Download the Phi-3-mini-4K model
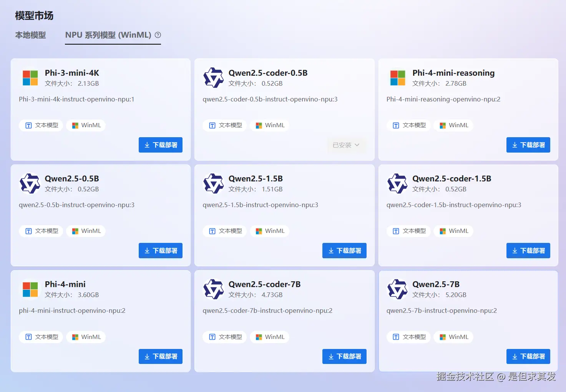The image size is (566, 392). pyautogui.click(x=161, y=145)
